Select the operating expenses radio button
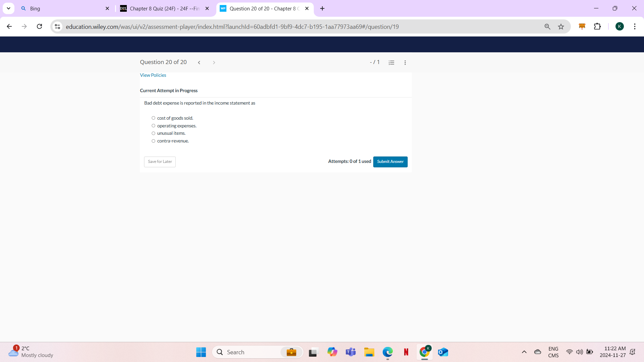Viewport: 644px width, 362px height. pyautogui.click(x=153, y=125)
